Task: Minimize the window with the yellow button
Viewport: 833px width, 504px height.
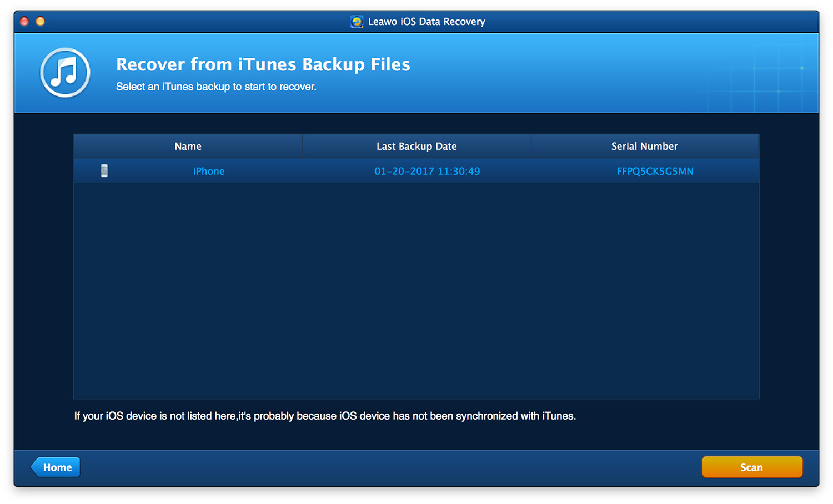Action: (41, 22)
